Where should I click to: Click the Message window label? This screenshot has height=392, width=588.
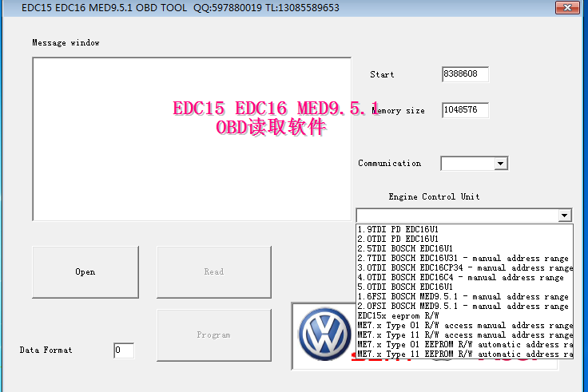[x=66, y=43]
